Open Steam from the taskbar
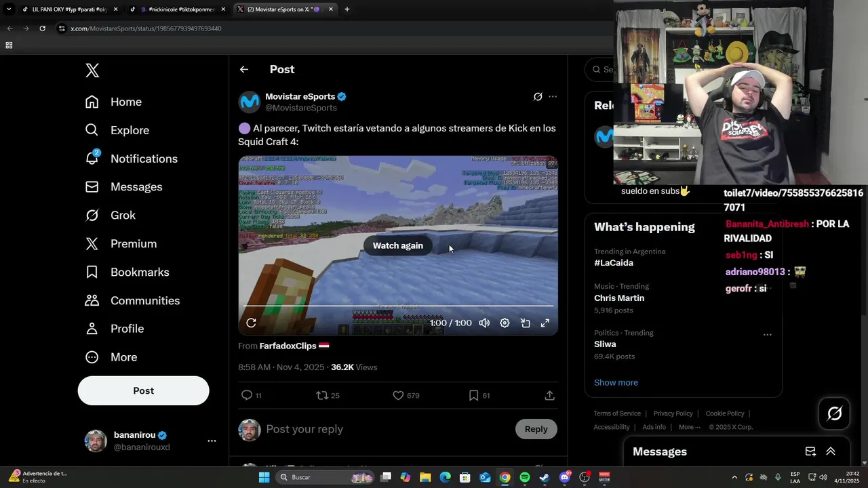The width and height of the screenshot is (868, 488). click(545, 477)
